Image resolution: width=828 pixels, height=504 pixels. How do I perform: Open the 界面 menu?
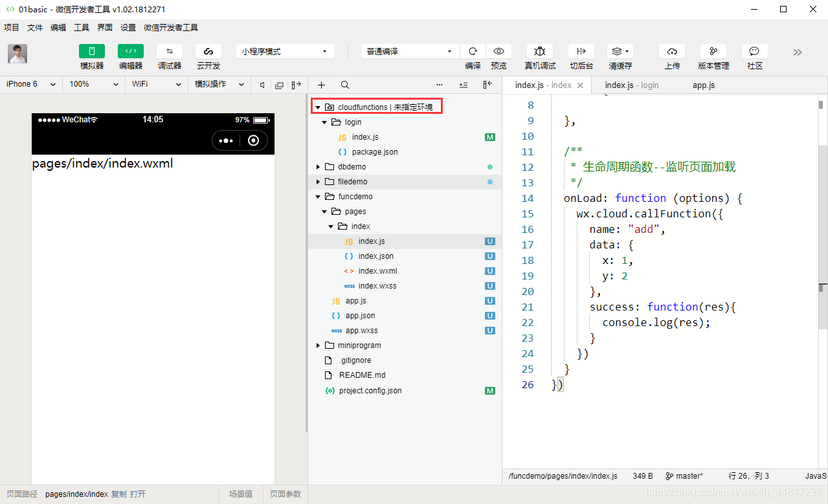click(105, 28)
